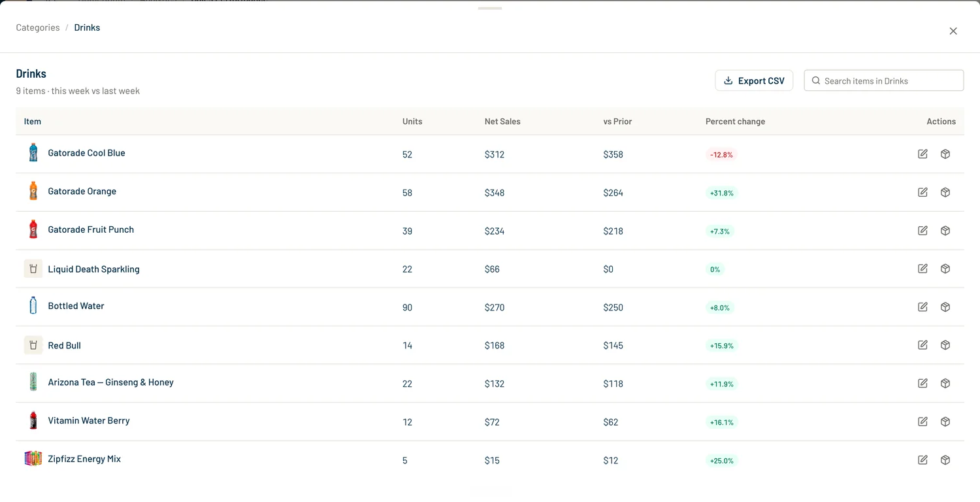Viewport: 980px width, 502px height.
Task: Click the edit pencil for Red Bull
Action: coord(923,345)
